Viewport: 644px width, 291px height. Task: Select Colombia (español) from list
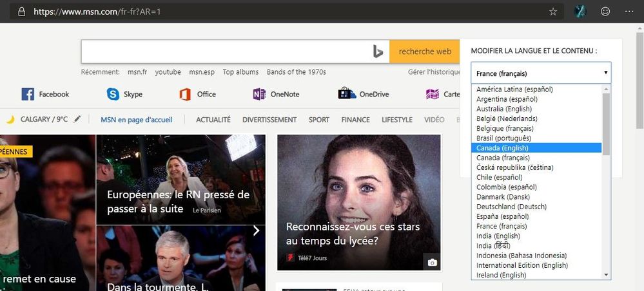click(x=536, y=187)
